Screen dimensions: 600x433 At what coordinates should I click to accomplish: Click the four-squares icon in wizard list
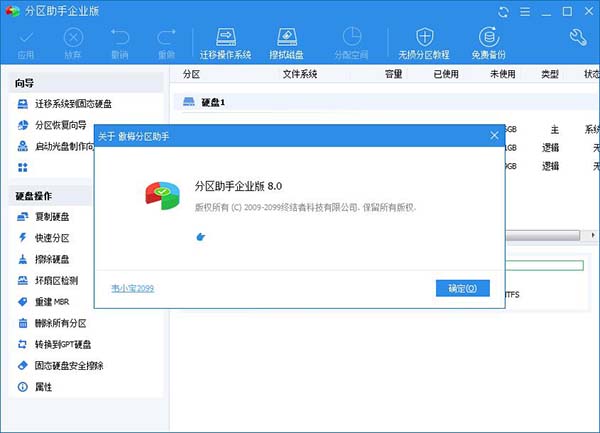coord(23,168)
